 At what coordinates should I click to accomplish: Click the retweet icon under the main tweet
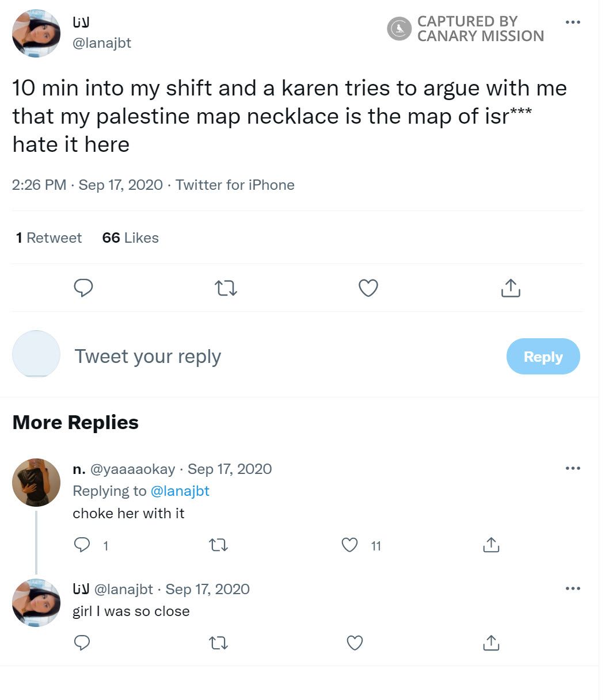pos(226,288)
